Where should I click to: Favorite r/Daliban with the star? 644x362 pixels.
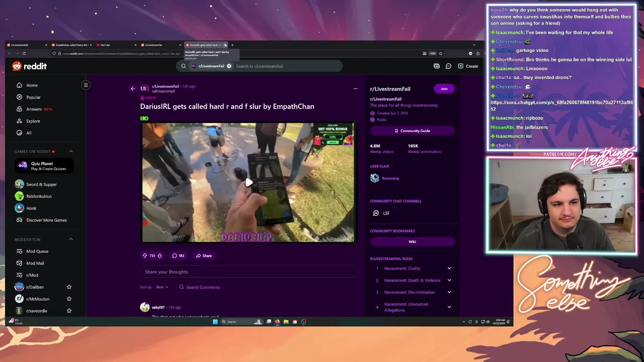pyautogui.click(x=69, y=287)
